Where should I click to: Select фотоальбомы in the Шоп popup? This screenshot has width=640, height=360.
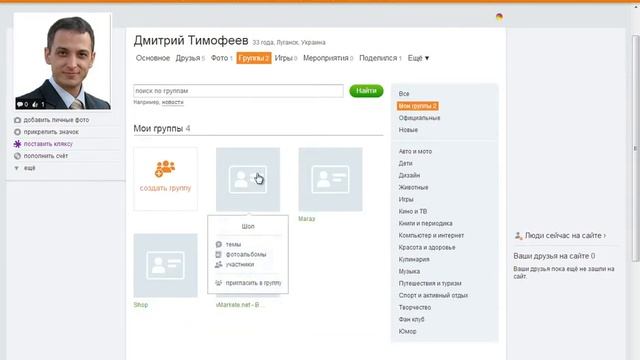click(246, 254)
